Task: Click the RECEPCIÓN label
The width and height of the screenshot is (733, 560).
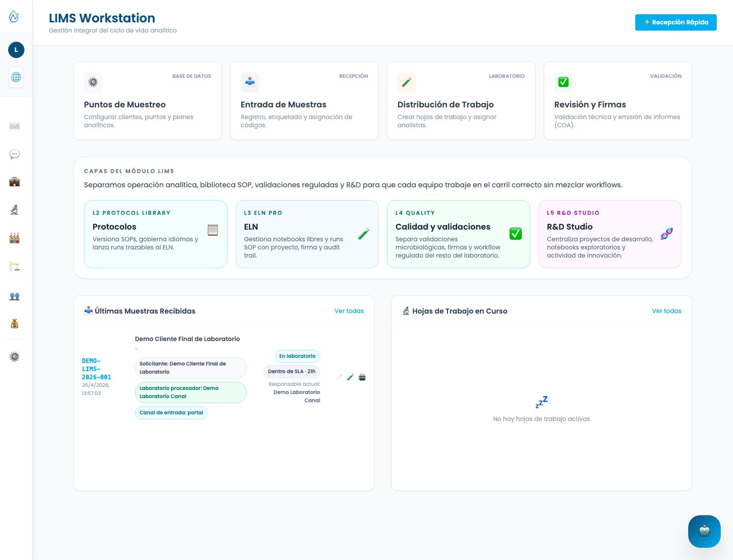Action: click(354, 76)
